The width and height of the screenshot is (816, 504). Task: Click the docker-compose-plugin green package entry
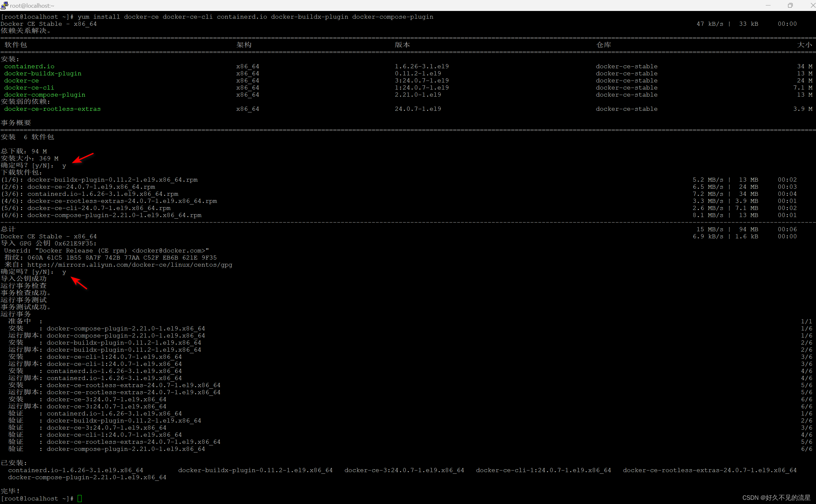[x=44, y=95]
